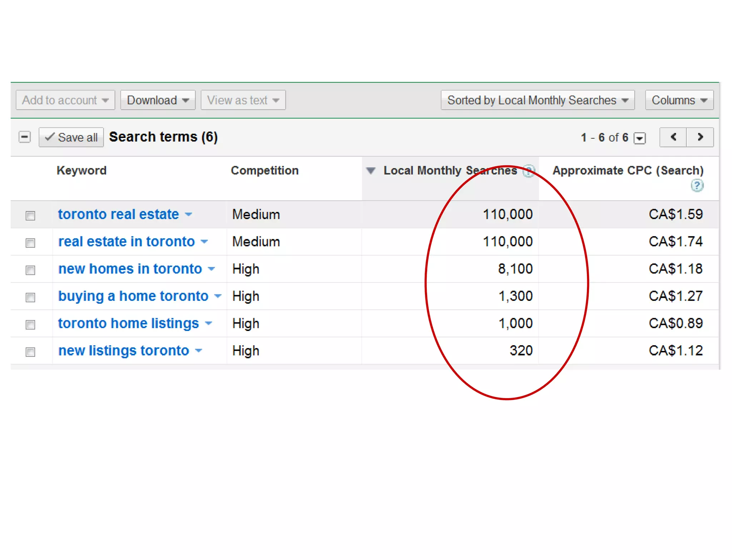Go to the next results page
The height and width of the screenshot is (560, 732).
pos(700,137)
